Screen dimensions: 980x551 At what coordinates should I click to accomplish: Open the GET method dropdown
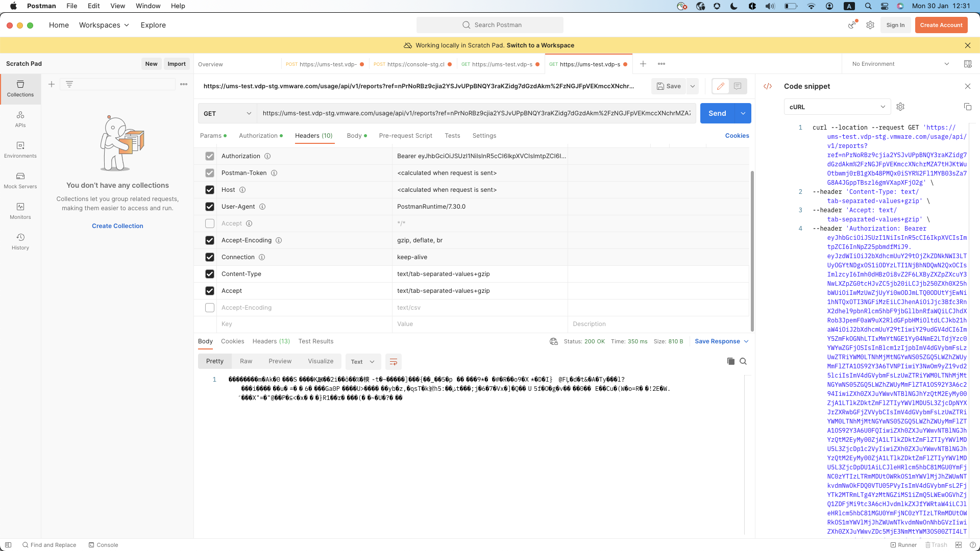click(228, 113)
